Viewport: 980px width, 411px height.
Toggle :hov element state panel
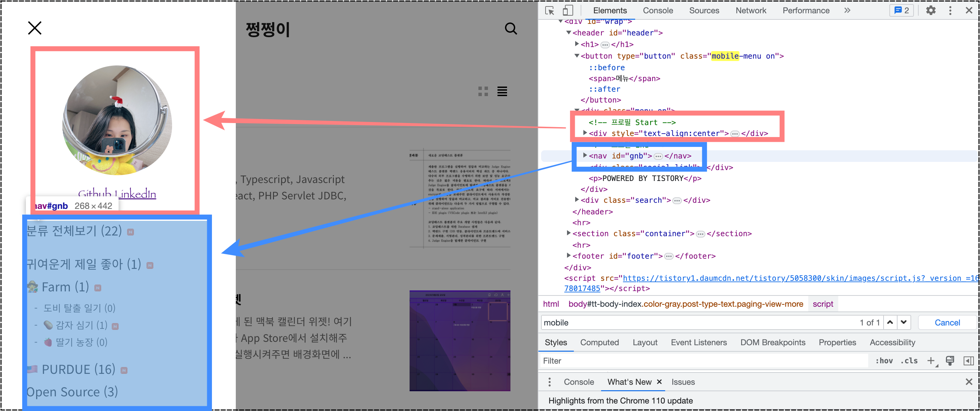pos(884,360)
